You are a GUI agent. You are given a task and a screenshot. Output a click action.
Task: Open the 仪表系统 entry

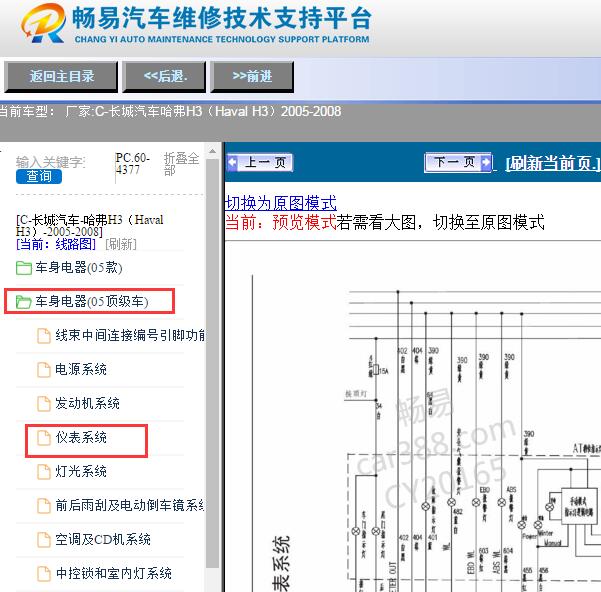pos(81,438)
